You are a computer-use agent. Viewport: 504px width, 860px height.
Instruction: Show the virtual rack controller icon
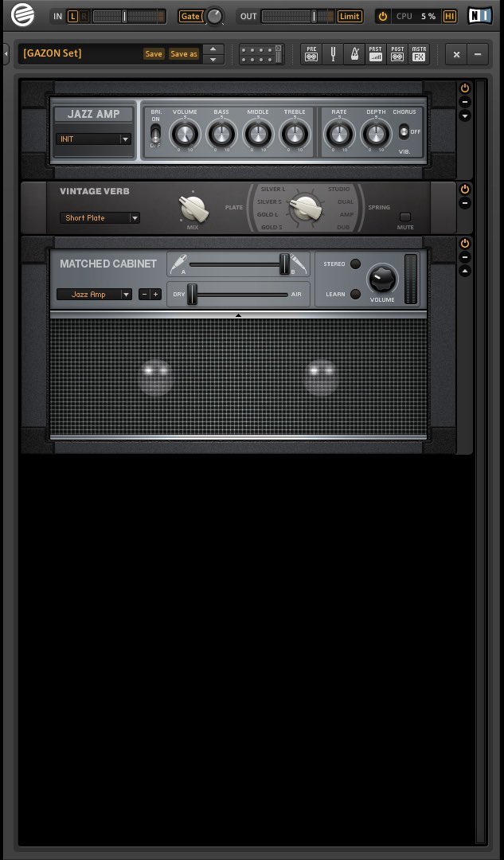click(x=261, y=54)
